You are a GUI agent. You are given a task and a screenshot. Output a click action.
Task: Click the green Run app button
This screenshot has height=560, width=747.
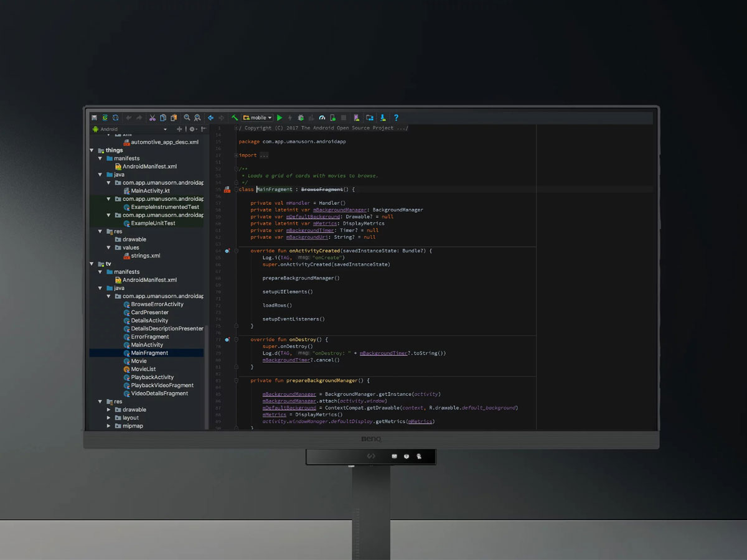click(x=280, y=118)
